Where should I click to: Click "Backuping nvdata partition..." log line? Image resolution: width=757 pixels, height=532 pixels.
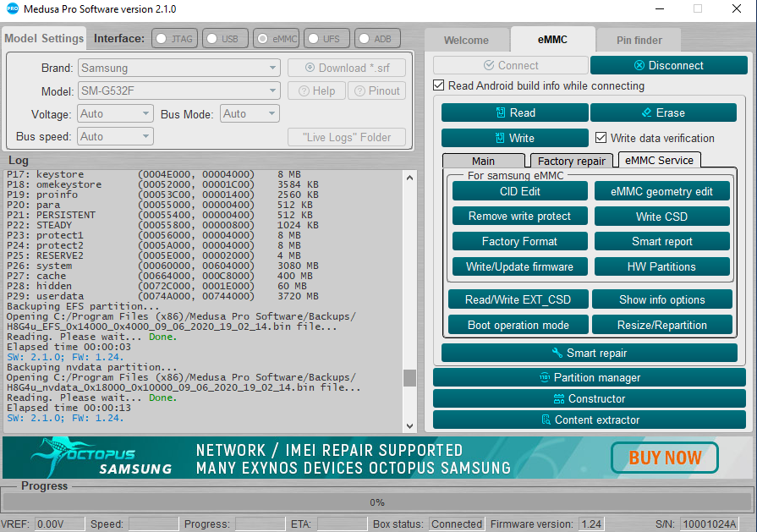tap(91, 367)
